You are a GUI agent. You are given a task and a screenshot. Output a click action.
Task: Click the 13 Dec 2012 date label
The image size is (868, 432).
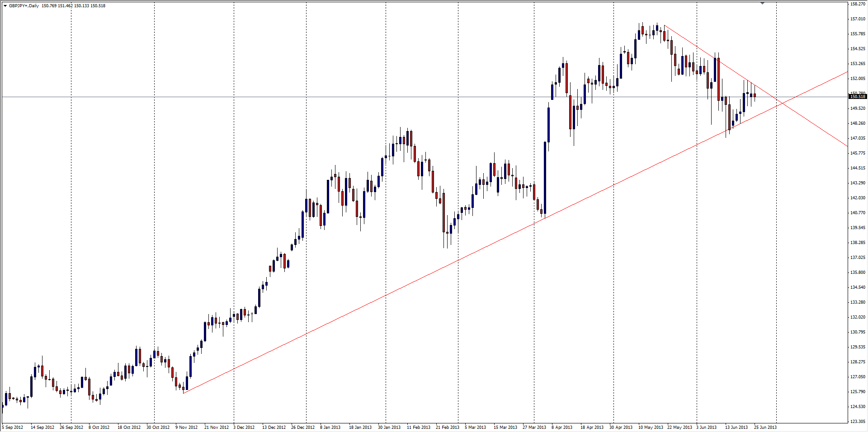[274, 427]
